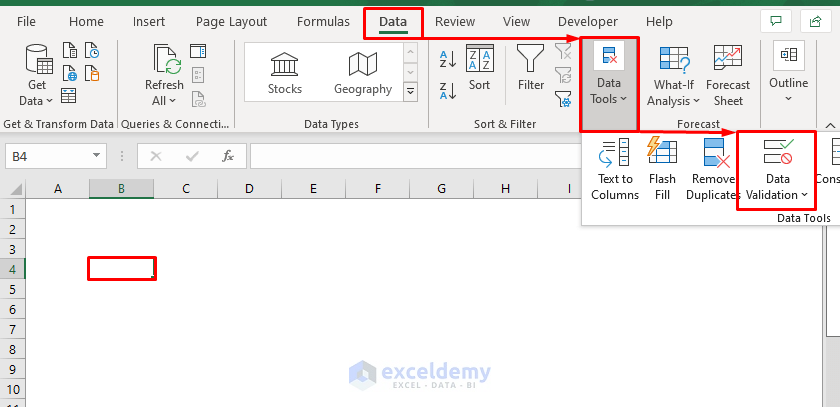Open the custom Sort dialog
Viewport: 840px width, 407px height.
pos(480,68)
